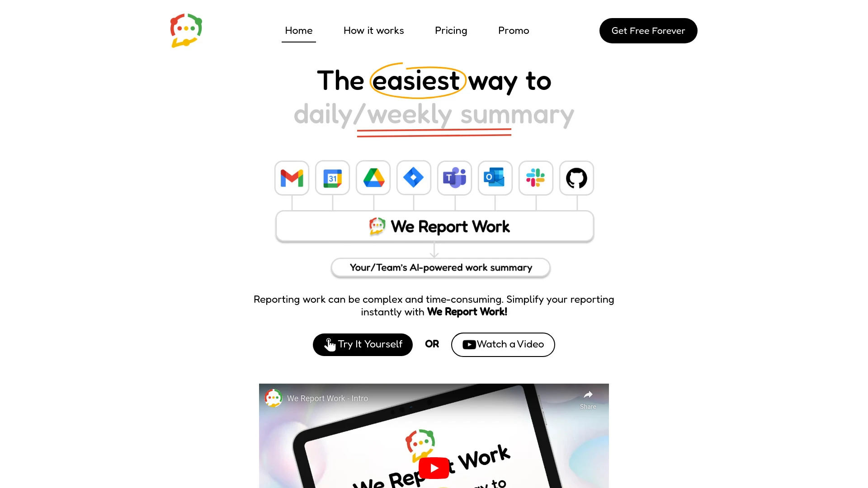Select the Home tab
The image size is (868, 488).
(x=298, y=30)
